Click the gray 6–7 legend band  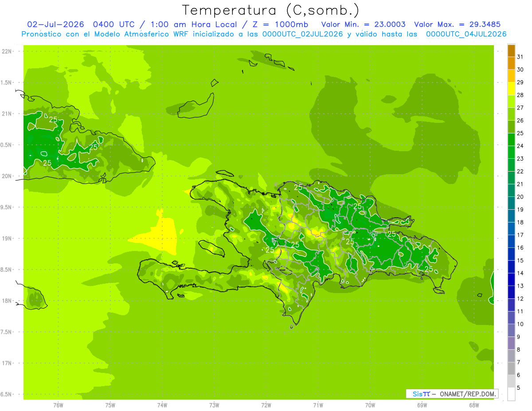[511, 369]
